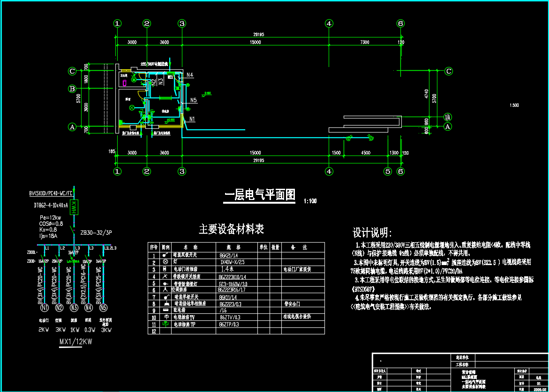Select the text Pe=12kw
The height and width of the screenshot is (392, 549).
tap(51, 217)
